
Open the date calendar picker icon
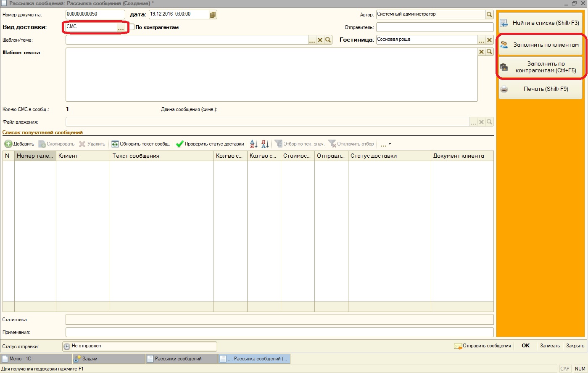[x=213, y=14]
